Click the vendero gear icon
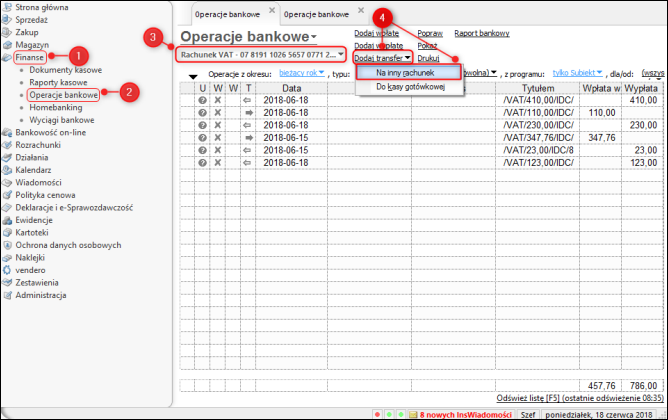Viewport: 668px width, 420px height. pos(7,270)
